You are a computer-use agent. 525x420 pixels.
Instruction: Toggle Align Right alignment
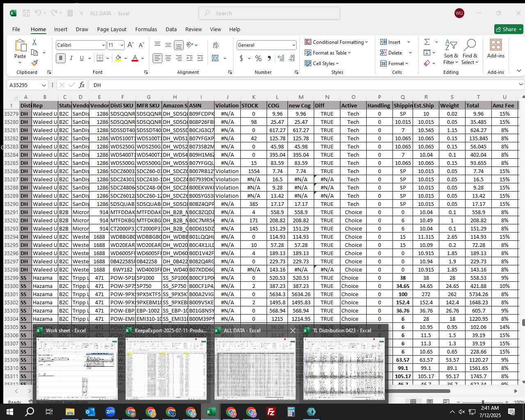179,58
